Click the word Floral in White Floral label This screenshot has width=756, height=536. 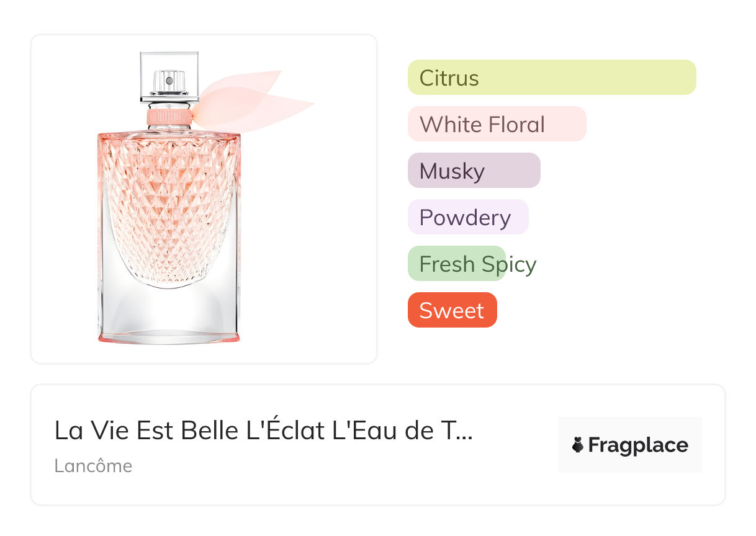pos(516,124)
